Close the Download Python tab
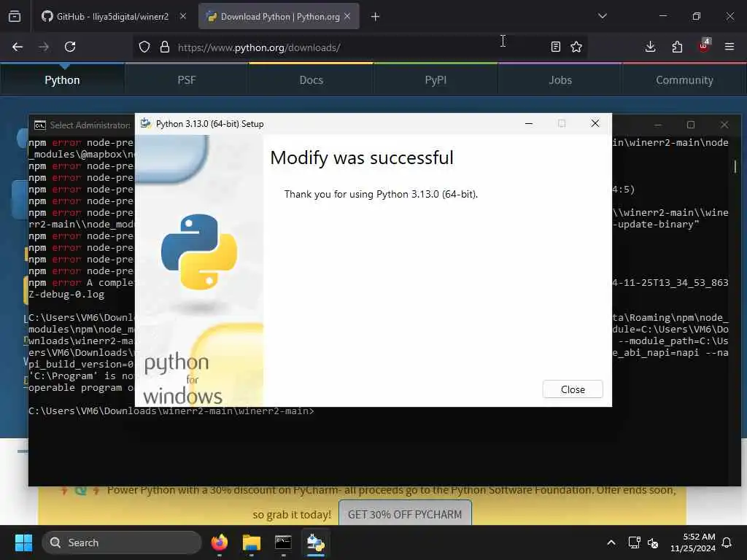Image resolution: width=747 pixels, height=560 pixels. (x=347, y=16)
